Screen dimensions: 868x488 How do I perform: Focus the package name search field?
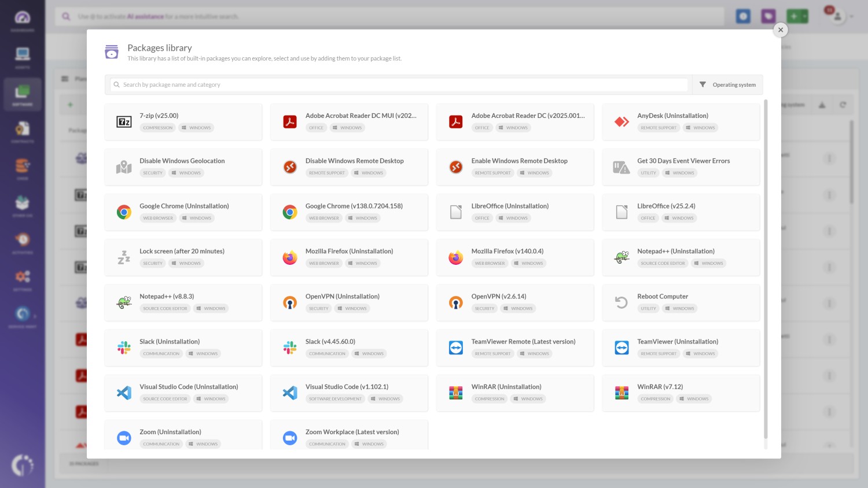399,84
